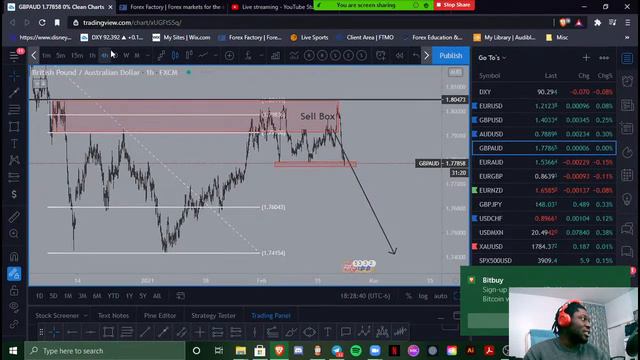Select the measure ruler tool
Image resolution: width=640 pixels, height=360 pixels.
point(14,217)
